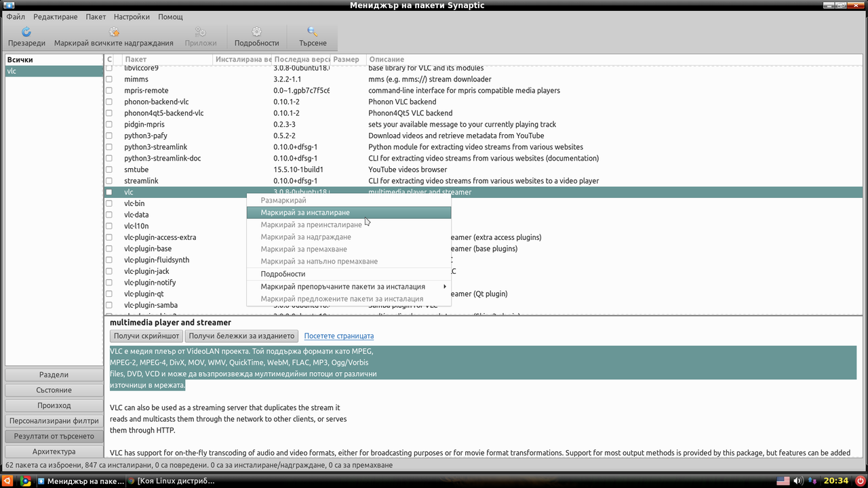Image resolution: width=868 pixels, height=488 pixels.
Task: Open the Файл menu
Action: (16, 17)
